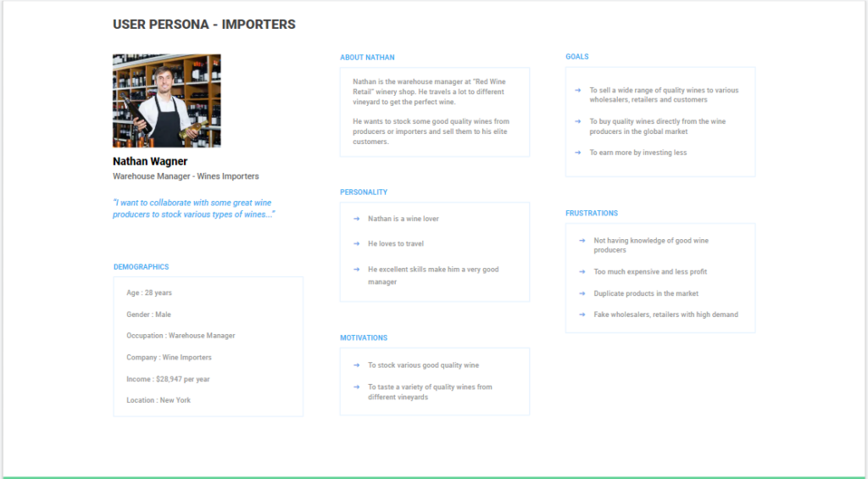Click arrow bullet beside 'Nathan is a wine lover'
This screenshot has height=479, width=868.
[357, 219]
